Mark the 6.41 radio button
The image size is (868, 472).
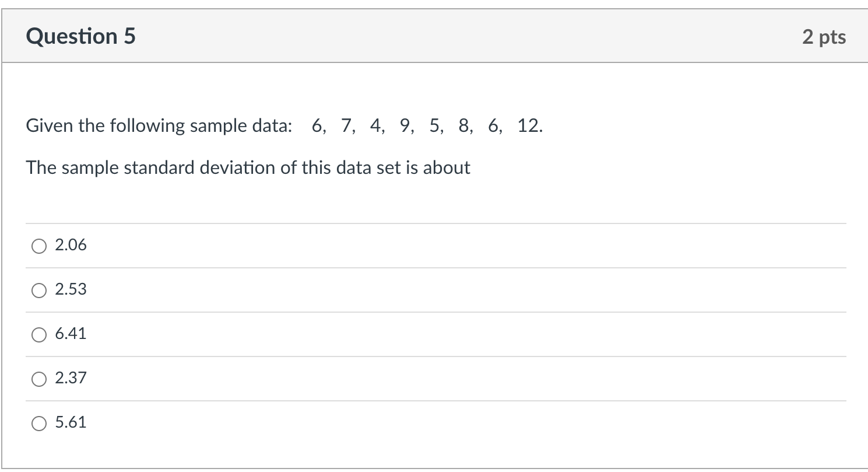[39, 335]
